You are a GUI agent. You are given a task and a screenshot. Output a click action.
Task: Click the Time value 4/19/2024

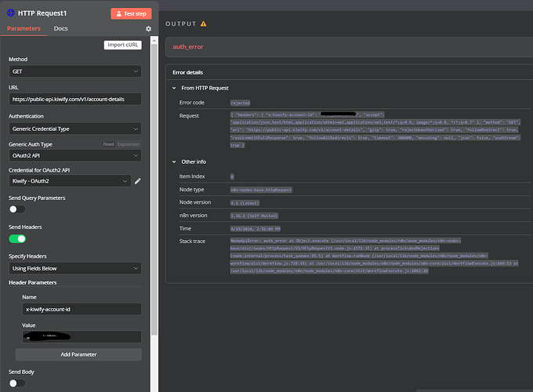pos(256,229)
